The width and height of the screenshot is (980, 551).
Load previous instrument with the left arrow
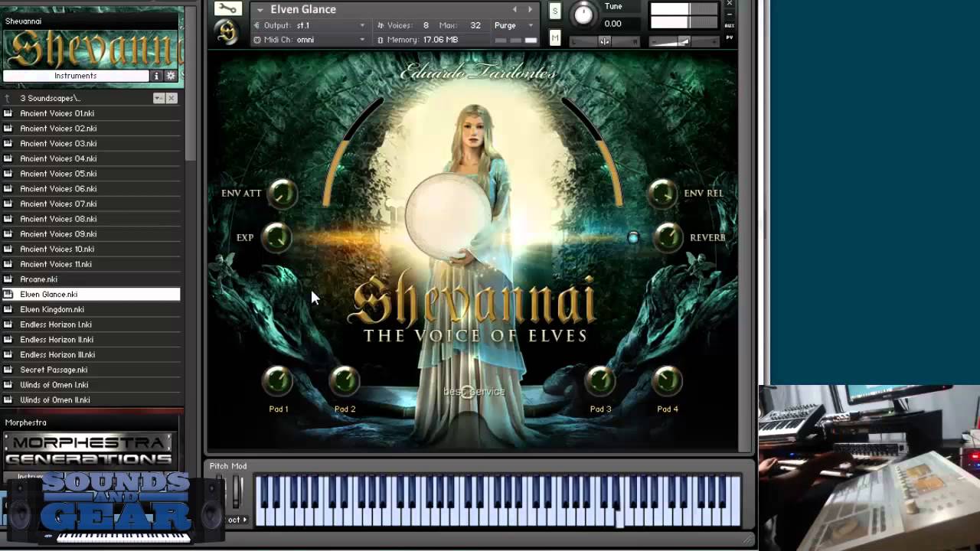point(514,9)
